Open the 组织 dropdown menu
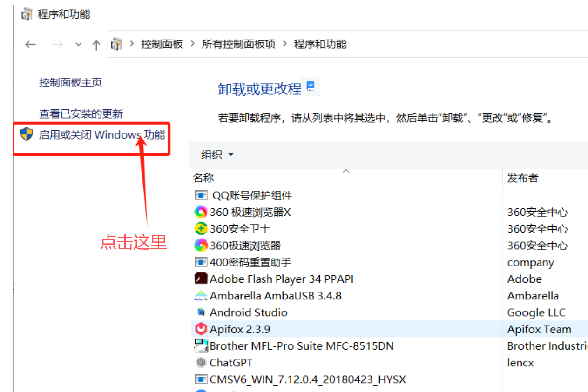This screenshot has height=392, width=588. point(217,155)
